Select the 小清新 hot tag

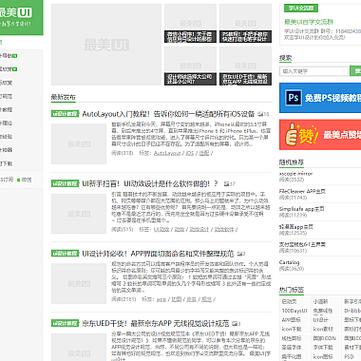coord(321,301)
